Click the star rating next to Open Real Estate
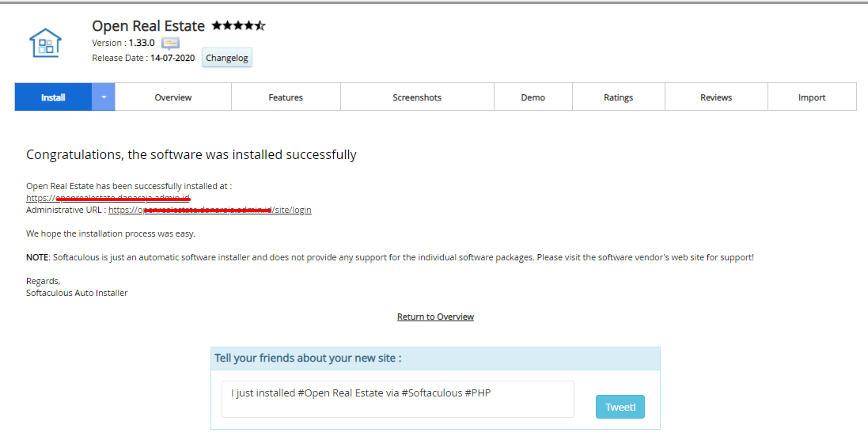 point(239,25)
